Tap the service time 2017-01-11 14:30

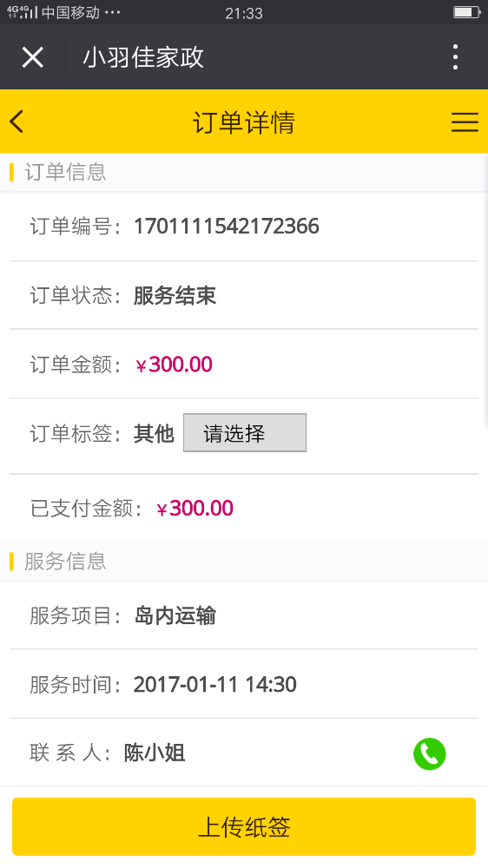click(x=215, y=685)
